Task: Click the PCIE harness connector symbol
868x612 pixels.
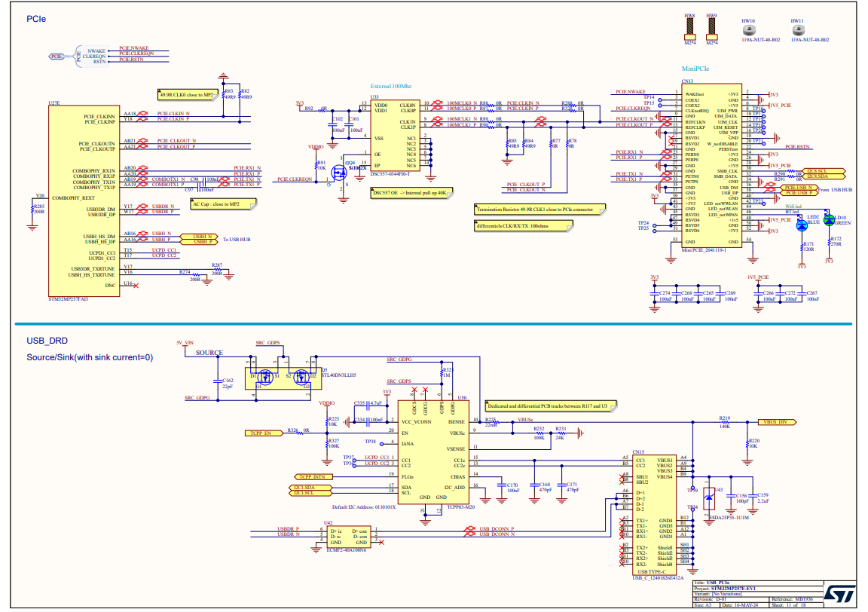Action: [57, 57]
